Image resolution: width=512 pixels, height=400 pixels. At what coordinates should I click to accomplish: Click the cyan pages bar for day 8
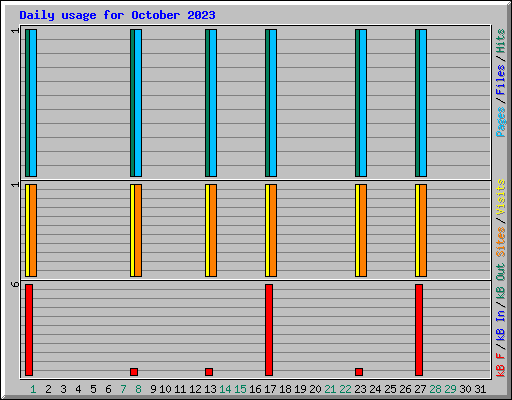(x=138, y=103)
